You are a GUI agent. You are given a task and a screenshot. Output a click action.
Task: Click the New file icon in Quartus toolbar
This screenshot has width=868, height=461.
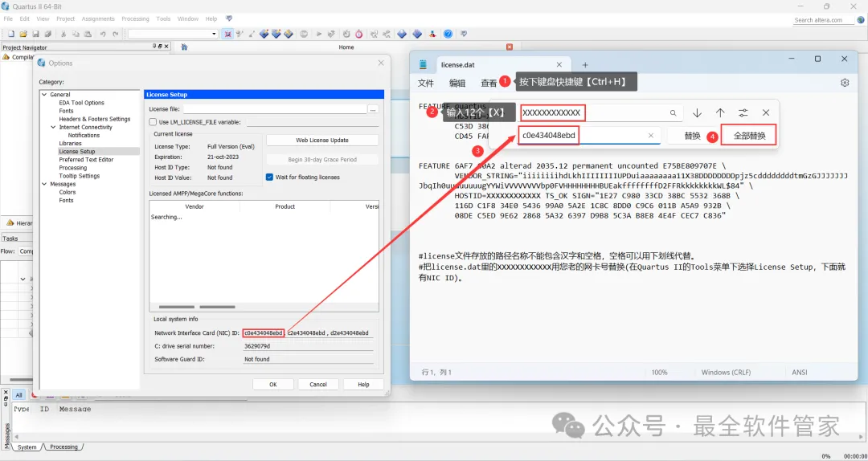pos(10,34)
